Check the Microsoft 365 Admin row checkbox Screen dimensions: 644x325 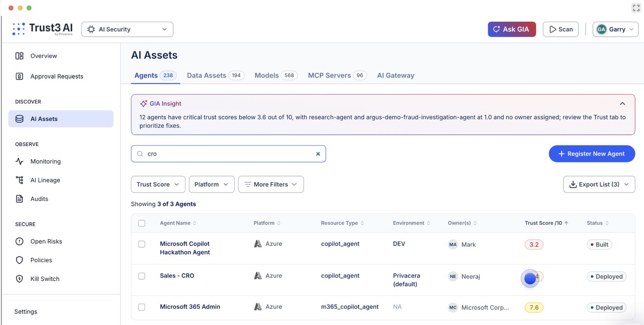click(142, 307)
